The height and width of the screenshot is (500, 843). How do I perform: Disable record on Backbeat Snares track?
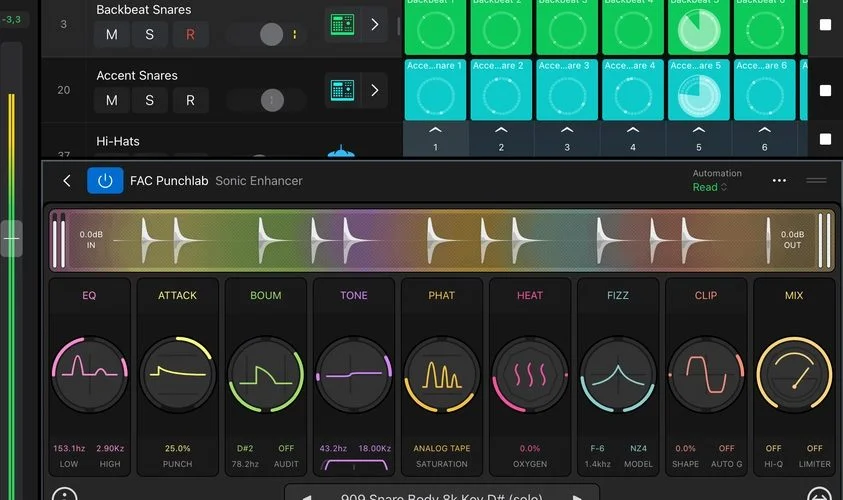coord(190,34)
